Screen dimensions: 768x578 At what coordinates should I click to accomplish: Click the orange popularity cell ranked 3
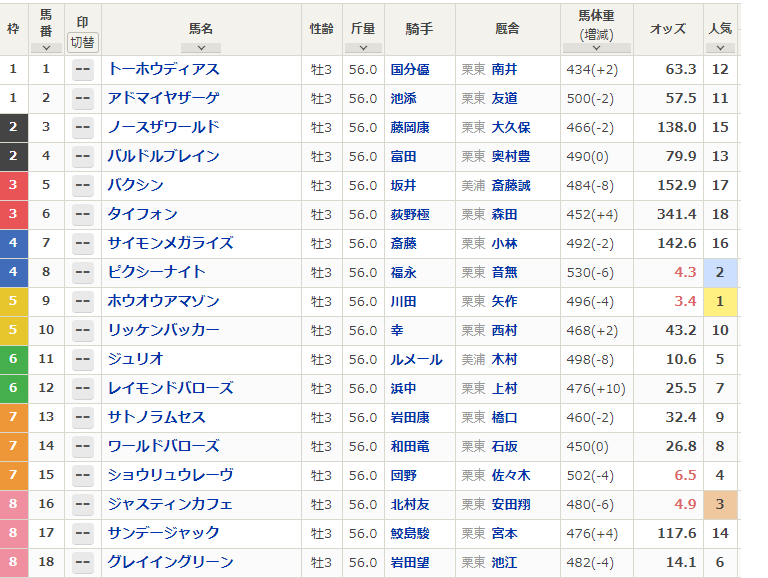click(720, 505)
